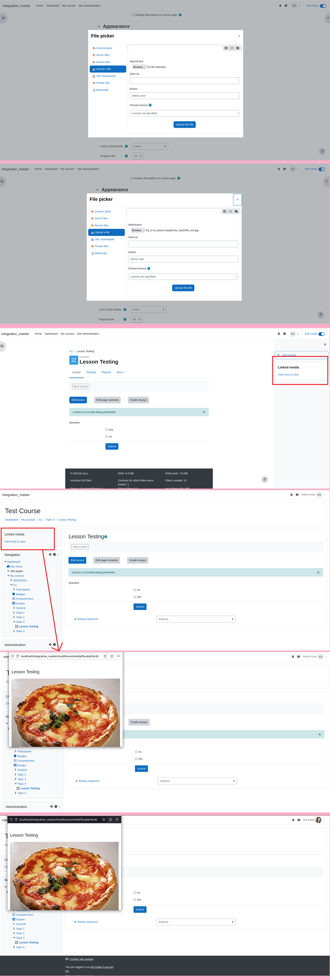The height and width of the screenshot is (980, 330).
Task: Open the Topic 3 breadcrumb link on Test Course page
Action: click(x=50, y=520)
